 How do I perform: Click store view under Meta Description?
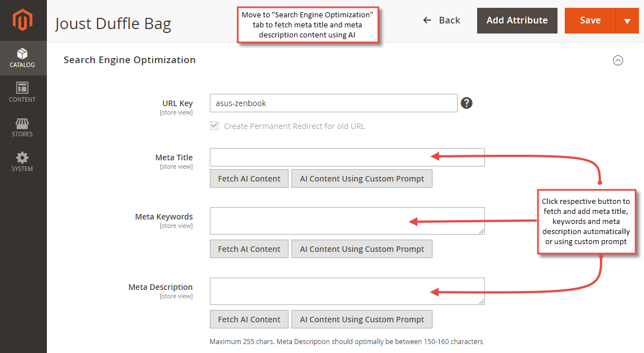pyautogui.click(x=176, y=295)
